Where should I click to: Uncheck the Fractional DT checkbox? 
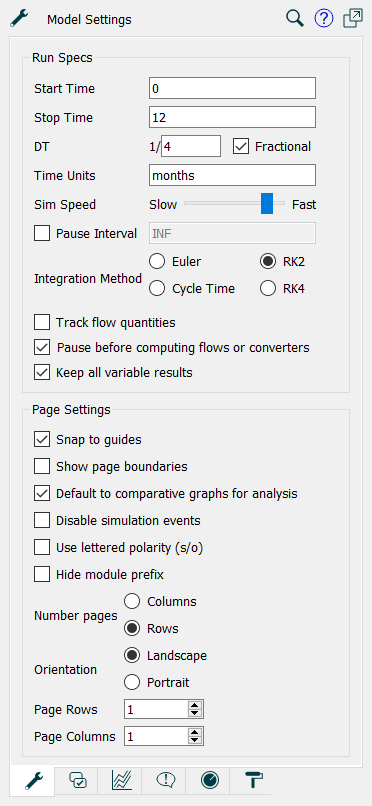240,146
